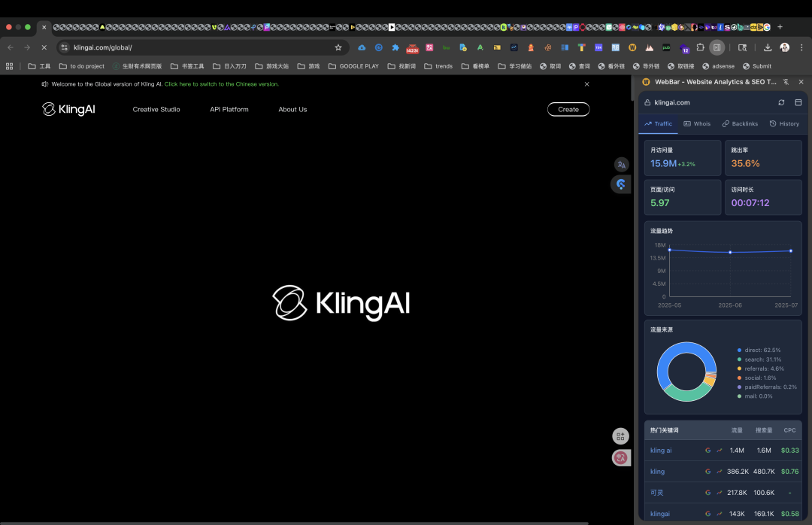Open the WebBar panel layout icon beside refresh
812x525 pixels.
pyautogui.click(x=798, y=102)
